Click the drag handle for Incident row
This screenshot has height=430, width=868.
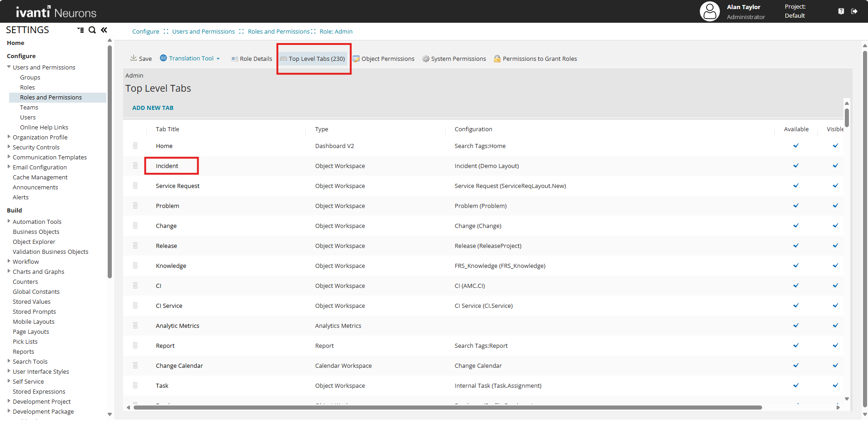point(135,166)
